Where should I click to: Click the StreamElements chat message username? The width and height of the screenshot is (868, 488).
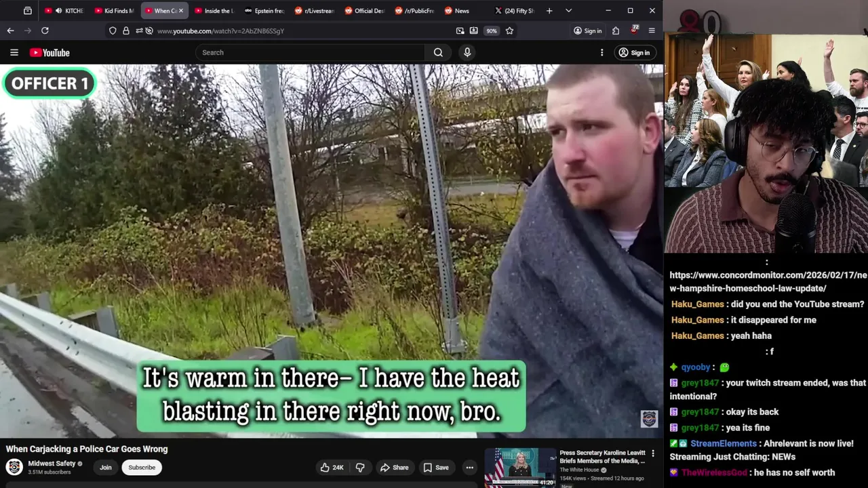[x=724, y=443]
